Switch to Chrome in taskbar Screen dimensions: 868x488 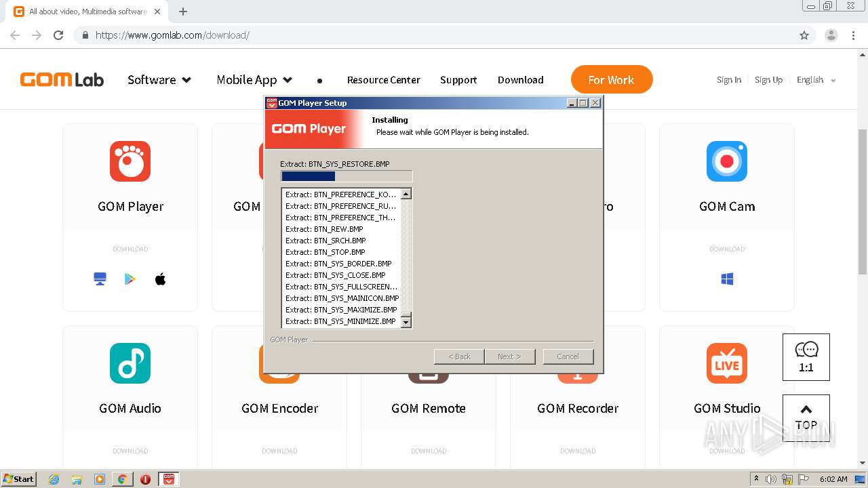pos(122,479)
